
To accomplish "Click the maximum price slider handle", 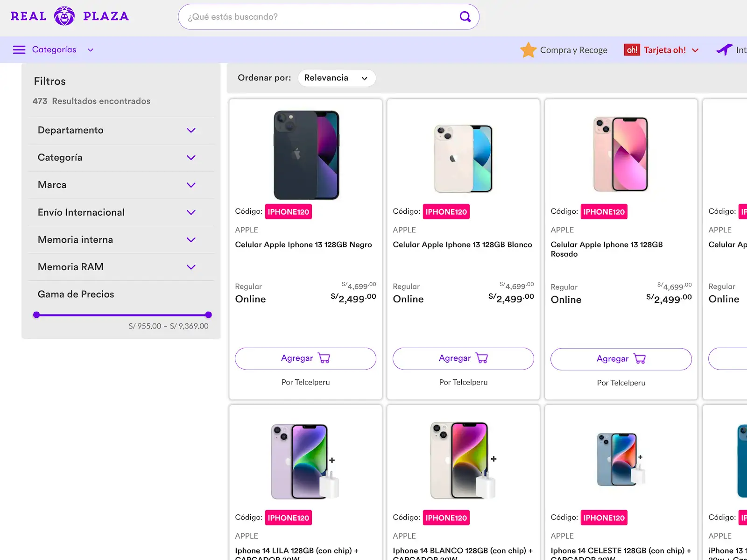I will point(209,315).
